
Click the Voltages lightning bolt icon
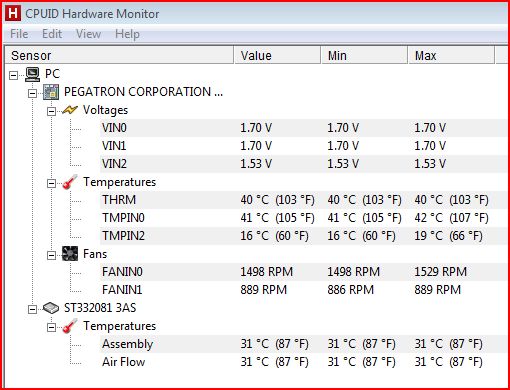[x=70, y=110]
